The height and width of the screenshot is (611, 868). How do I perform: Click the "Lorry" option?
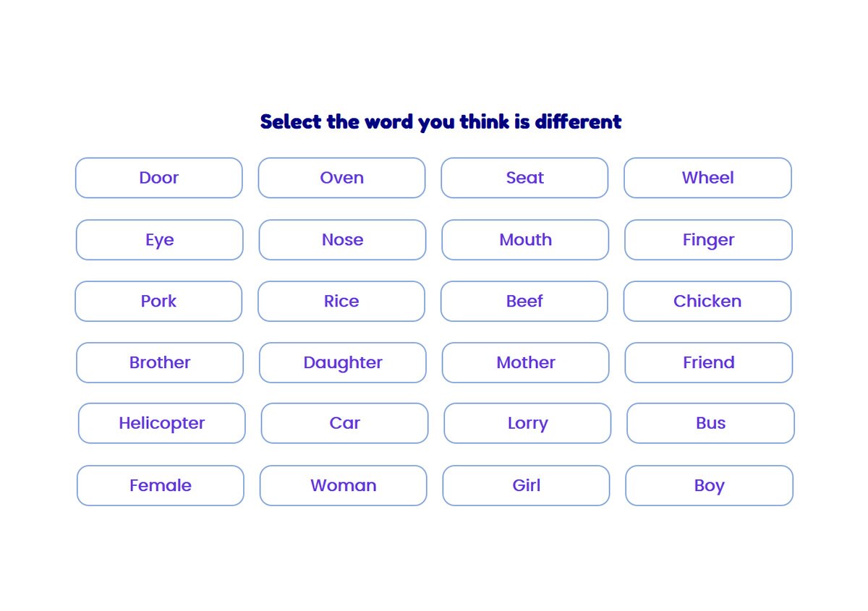pyautogui.click(x=527, y=423)
